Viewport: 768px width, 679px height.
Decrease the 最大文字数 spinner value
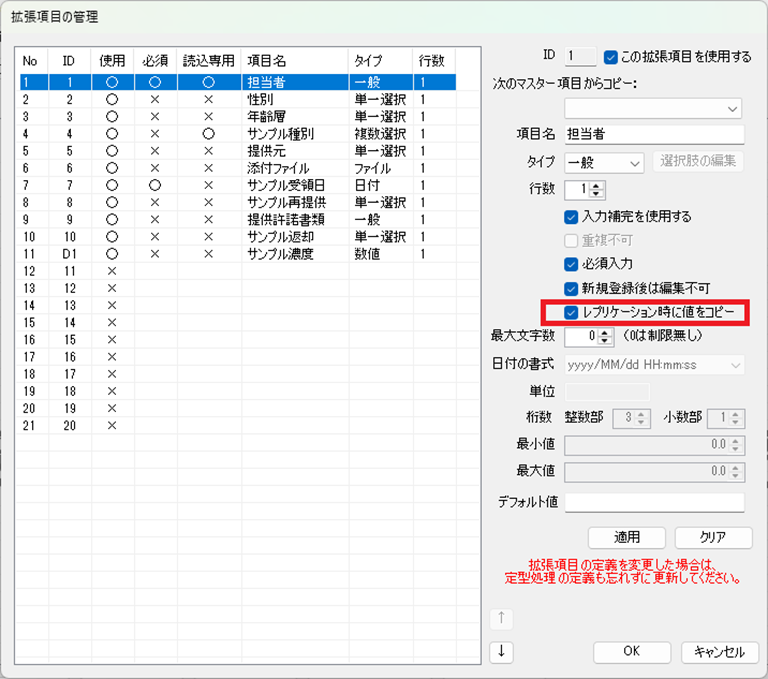(604, 341)
